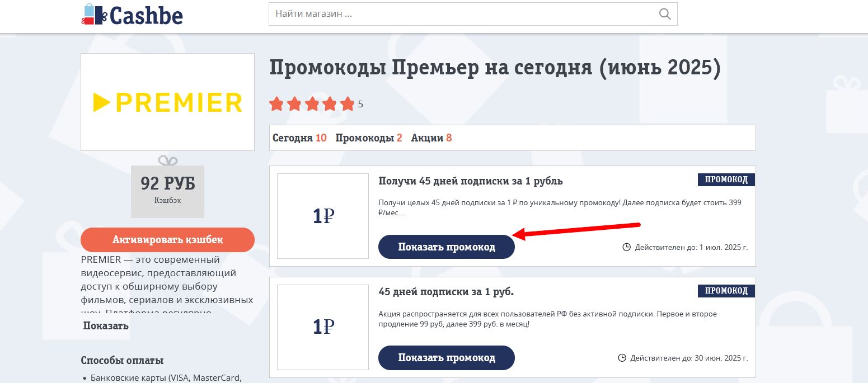Click second offer description 'Акция распространяется…'

point(547,319)
